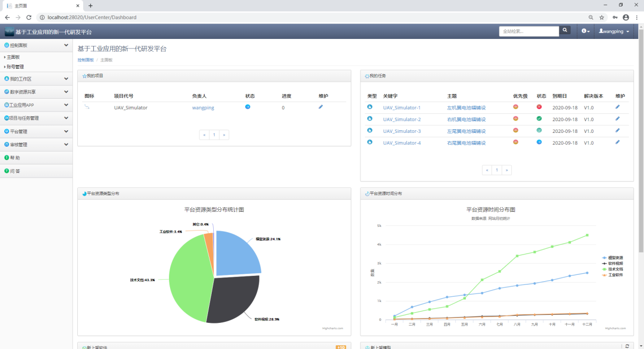Expand the 审核管理 sidebar section
Viewport: 644px width, 349px height.
pos(36,145)
